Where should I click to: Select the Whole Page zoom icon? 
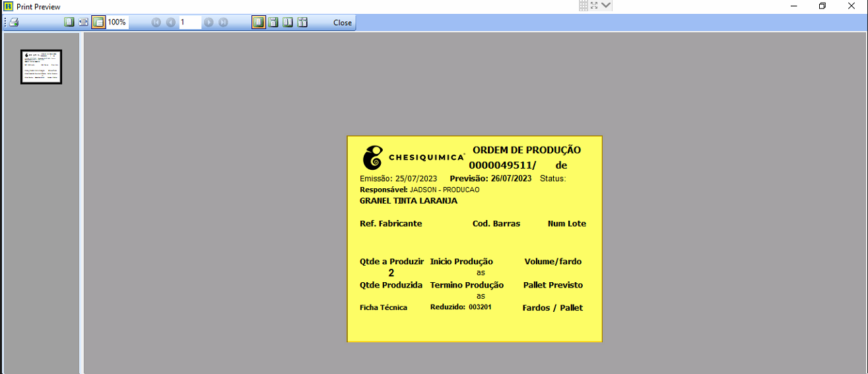(69, 22)
